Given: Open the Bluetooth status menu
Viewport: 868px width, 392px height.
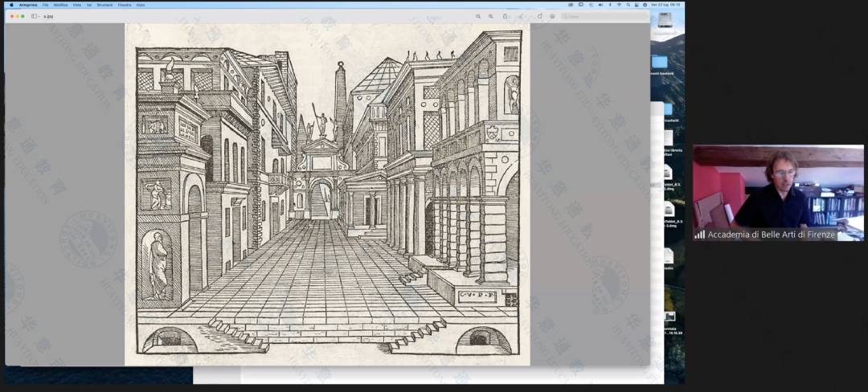Looking at the screenshot, I should (x=610, y=5).
